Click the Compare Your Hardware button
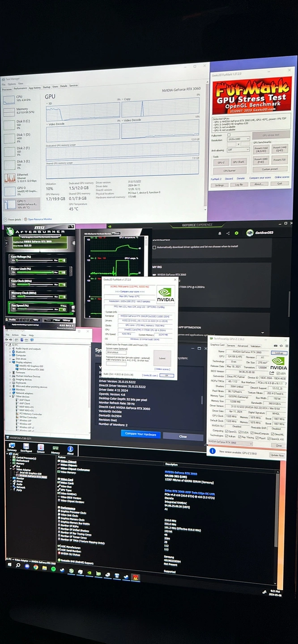This screenshot has width=298, height=644. click(140, 434)
